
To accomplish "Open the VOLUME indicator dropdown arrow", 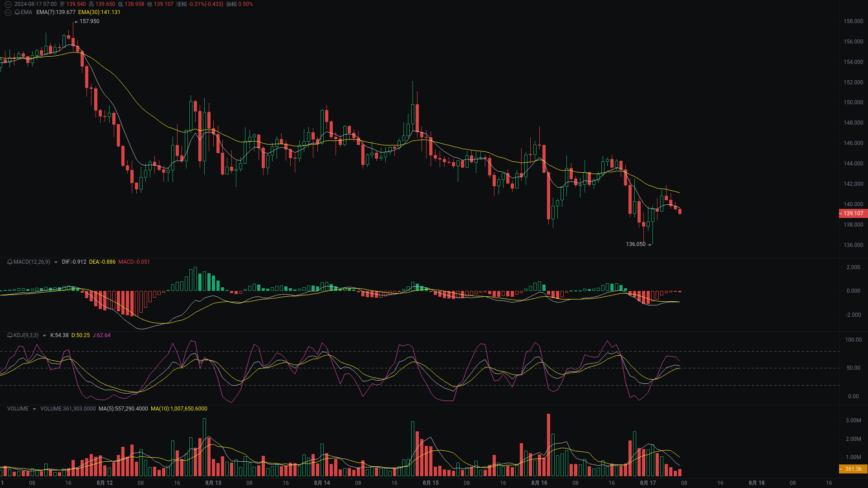I will pos(34,408).
